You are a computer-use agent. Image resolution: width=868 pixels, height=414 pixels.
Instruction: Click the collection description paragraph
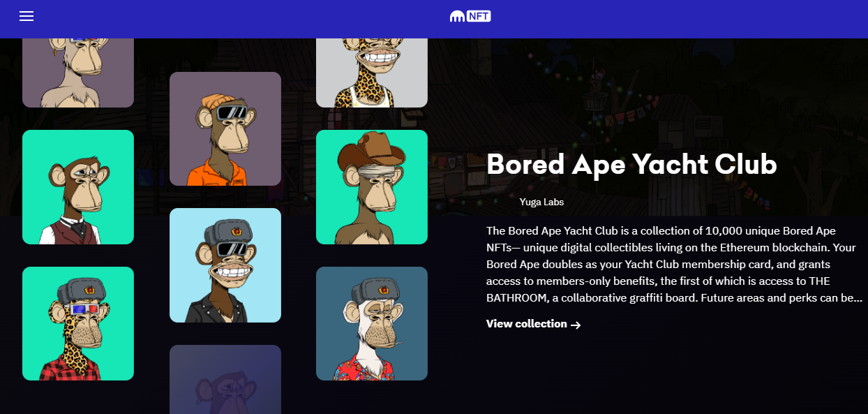[675, 264]
